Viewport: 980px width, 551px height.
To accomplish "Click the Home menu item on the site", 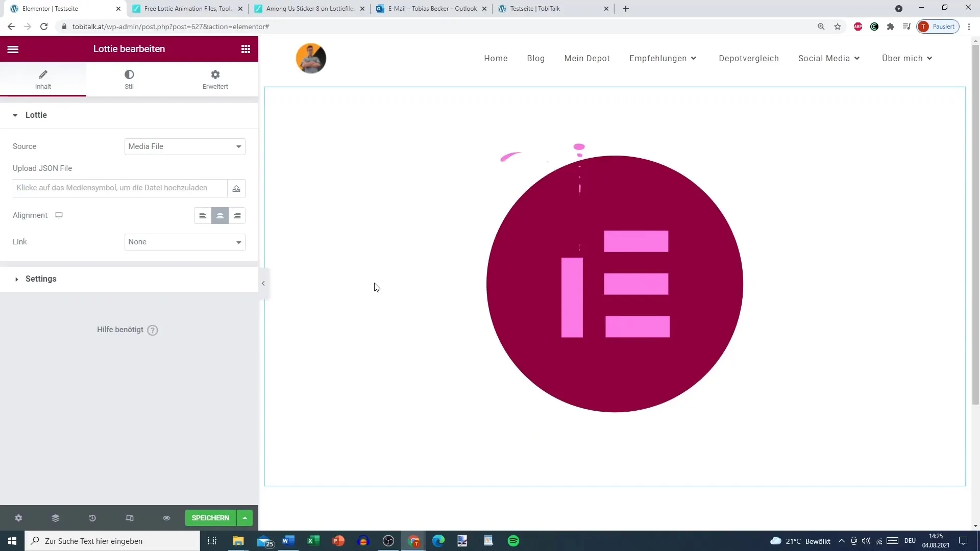I will [496, 59].
